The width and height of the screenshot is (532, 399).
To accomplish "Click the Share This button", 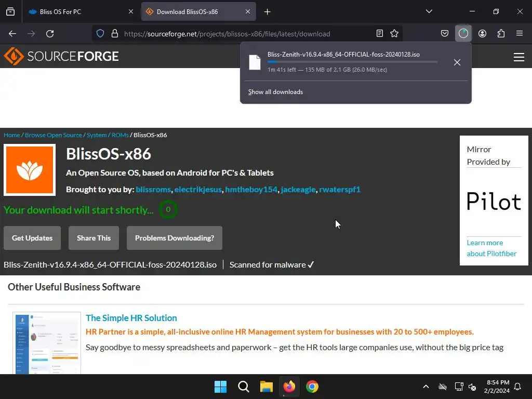I will click(x=94, y=238).
